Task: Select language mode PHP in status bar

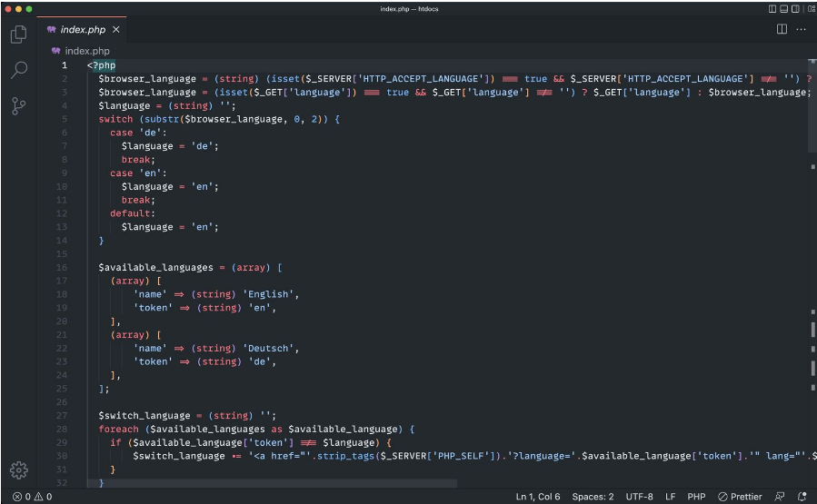Action: pyautogui.click(x=696, y=497)
